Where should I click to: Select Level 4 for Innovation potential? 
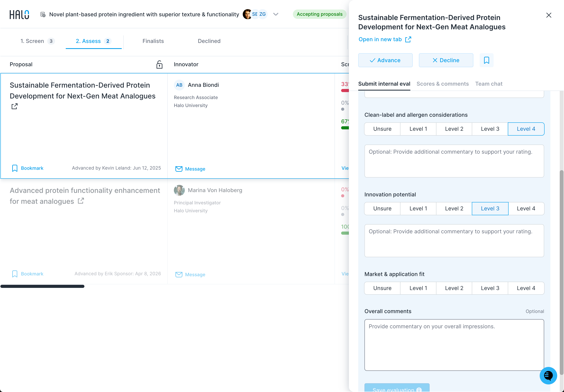[526, 208]
